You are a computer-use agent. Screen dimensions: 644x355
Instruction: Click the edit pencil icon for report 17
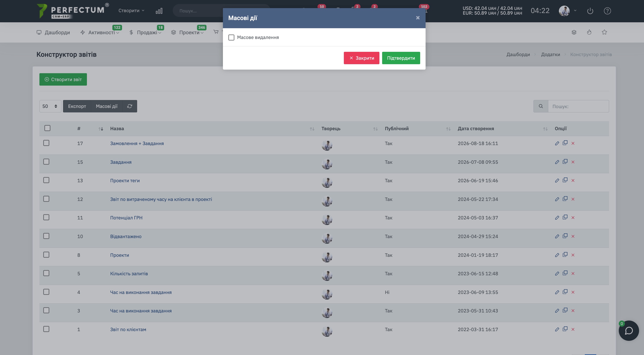click(557, 143)
